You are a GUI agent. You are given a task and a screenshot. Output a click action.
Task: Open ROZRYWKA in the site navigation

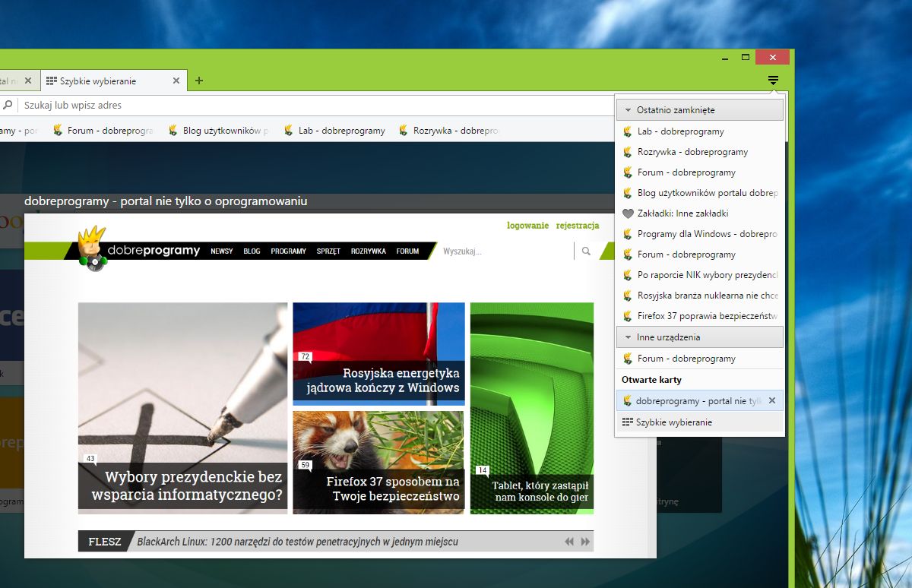click(369, 251)
